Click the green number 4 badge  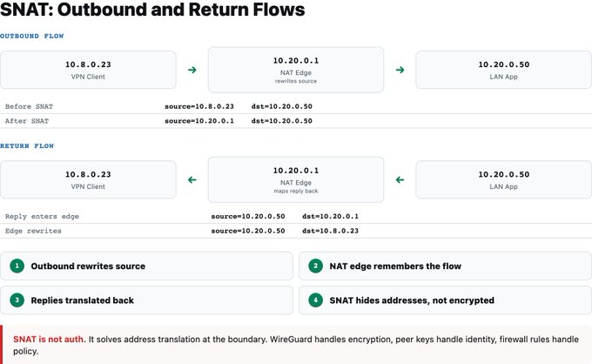316,300
